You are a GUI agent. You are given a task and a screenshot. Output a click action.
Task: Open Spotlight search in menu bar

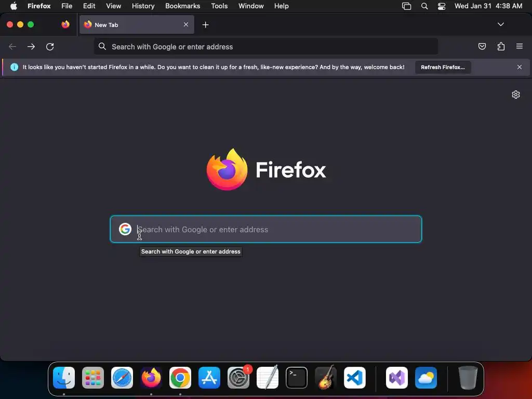tap(424, 6)
